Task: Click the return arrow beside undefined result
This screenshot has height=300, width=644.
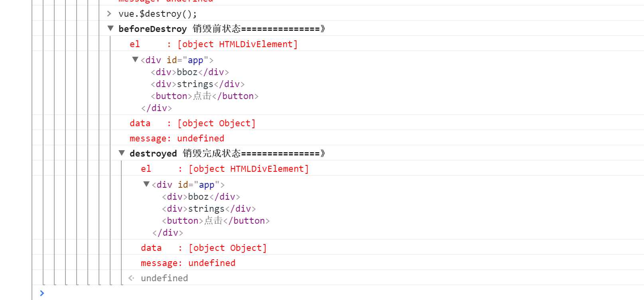Action: pos(131,278)
